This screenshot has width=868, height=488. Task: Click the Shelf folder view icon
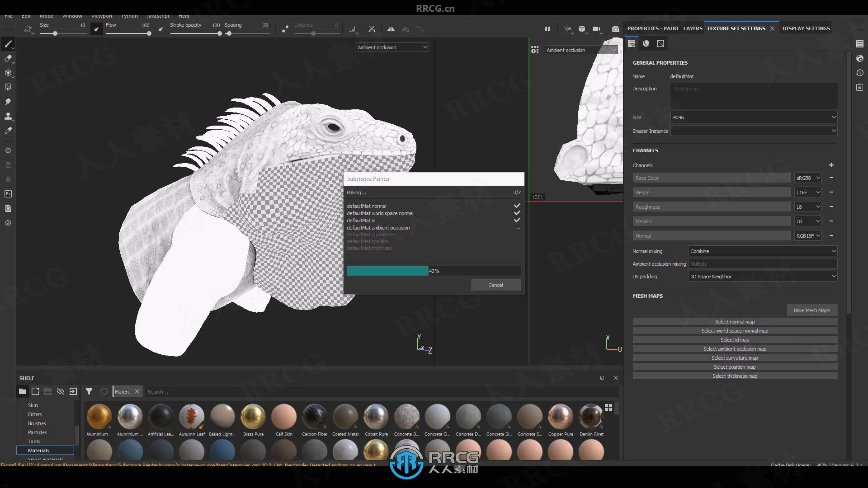(x=22, y=391)
